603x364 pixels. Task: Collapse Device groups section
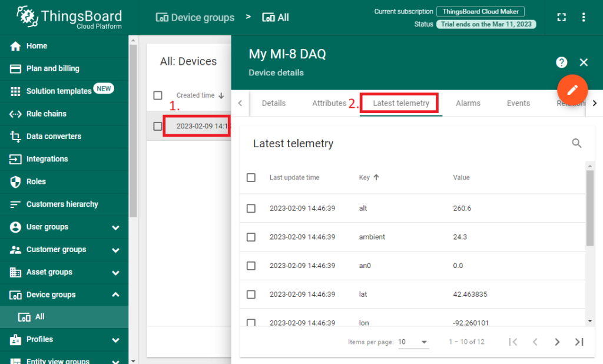point(115,294)
